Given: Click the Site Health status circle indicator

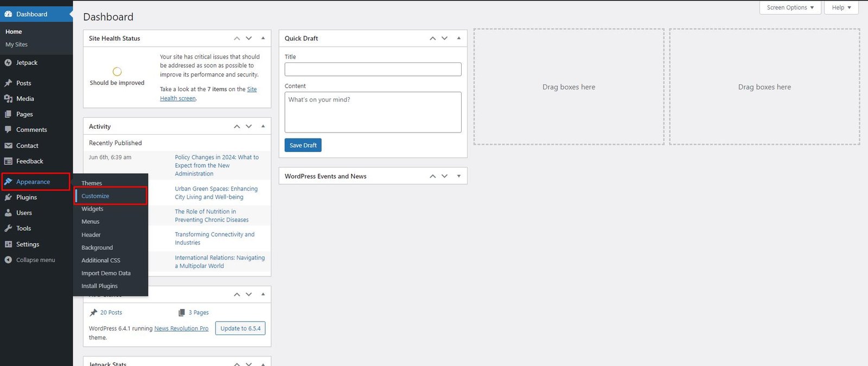Looking at the screenshot, I should (117, 72).
